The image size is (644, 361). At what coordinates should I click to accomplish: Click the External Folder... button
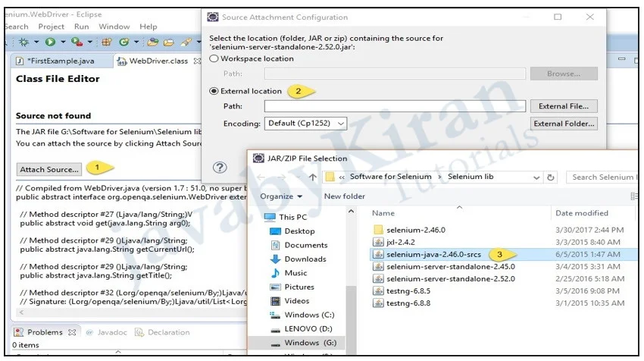coord(564,124)
